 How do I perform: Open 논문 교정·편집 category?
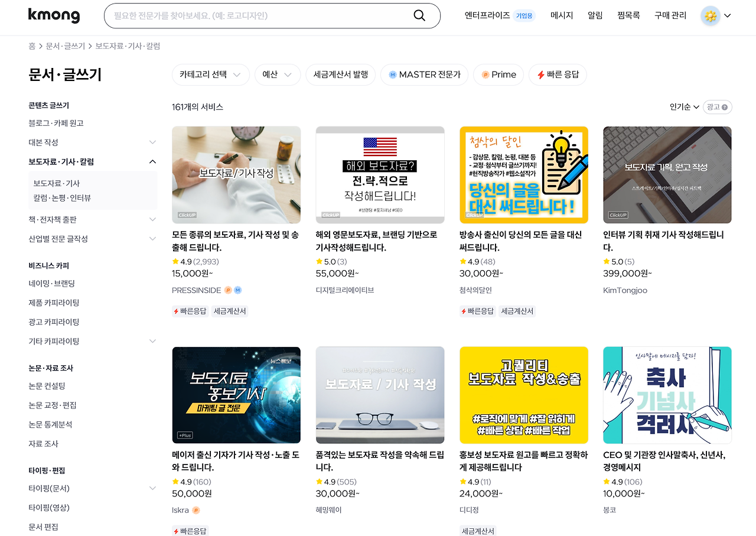pyautogui.click(x=53, y=405)
